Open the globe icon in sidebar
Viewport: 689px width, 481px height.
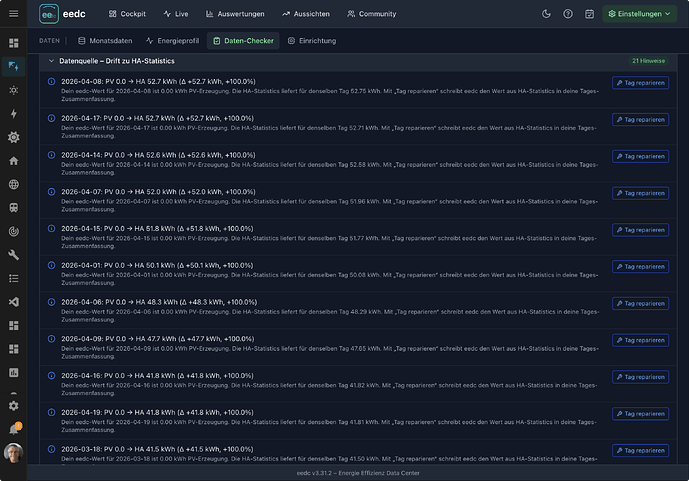[x=14, y=184]
